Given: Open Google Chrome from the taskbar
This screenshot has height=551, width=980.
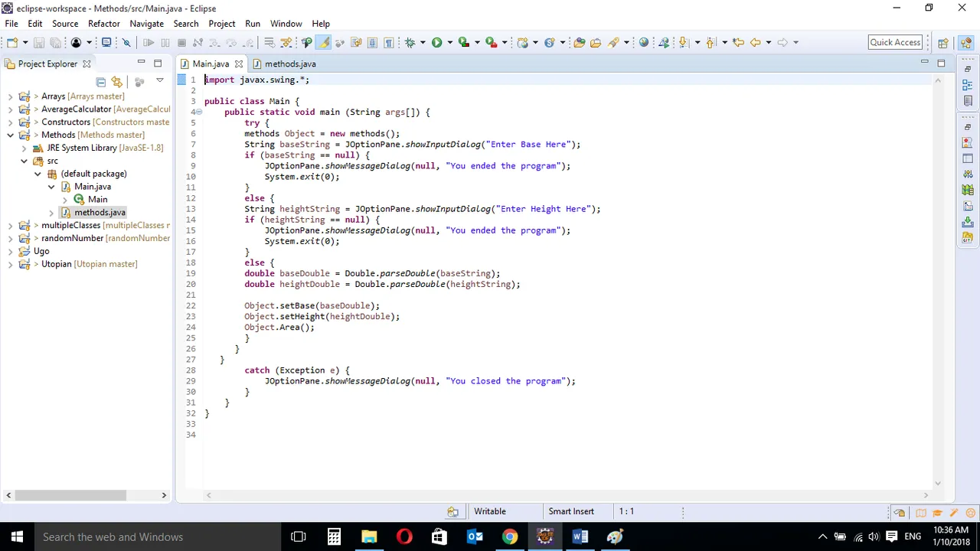Looking at the screenshot, I should point(509,536).
